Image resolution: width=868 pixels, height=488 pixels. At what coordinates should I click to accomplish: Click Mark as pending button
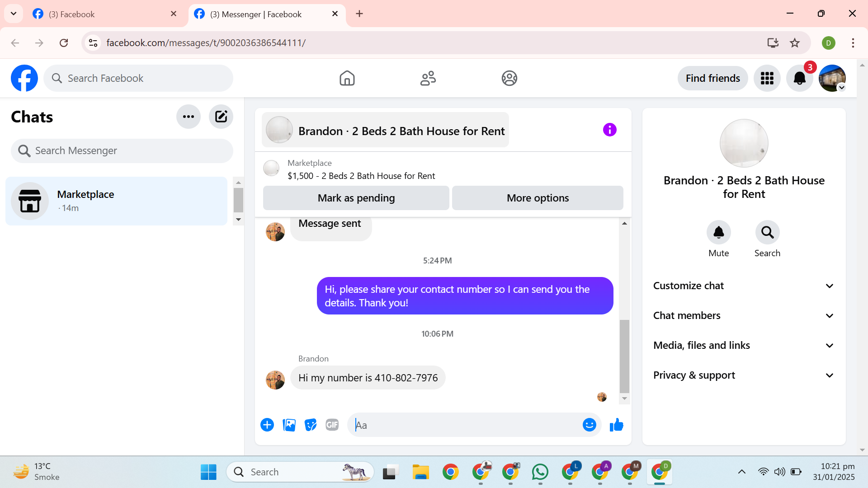[356, 198]
